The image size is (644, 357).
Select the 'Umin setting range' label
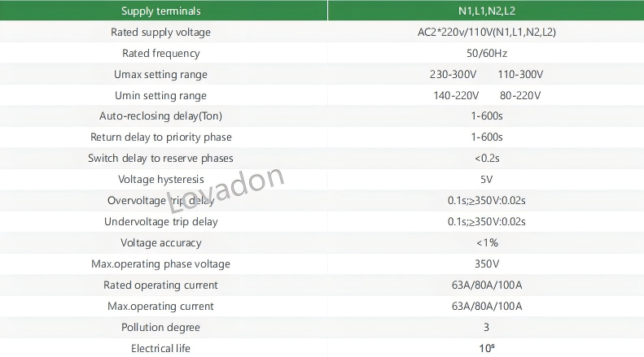click(x=160, y=96)
